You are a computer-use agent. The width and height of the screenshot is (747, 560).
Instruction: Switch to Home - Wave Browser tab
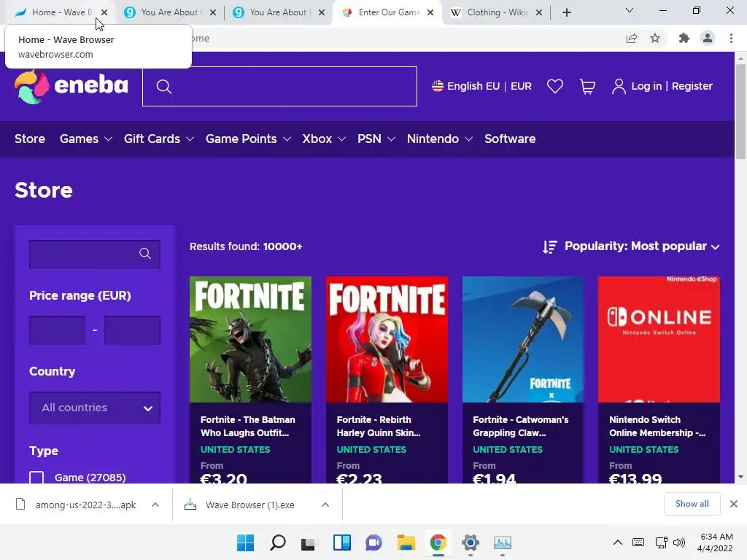(x=56, y=12)
